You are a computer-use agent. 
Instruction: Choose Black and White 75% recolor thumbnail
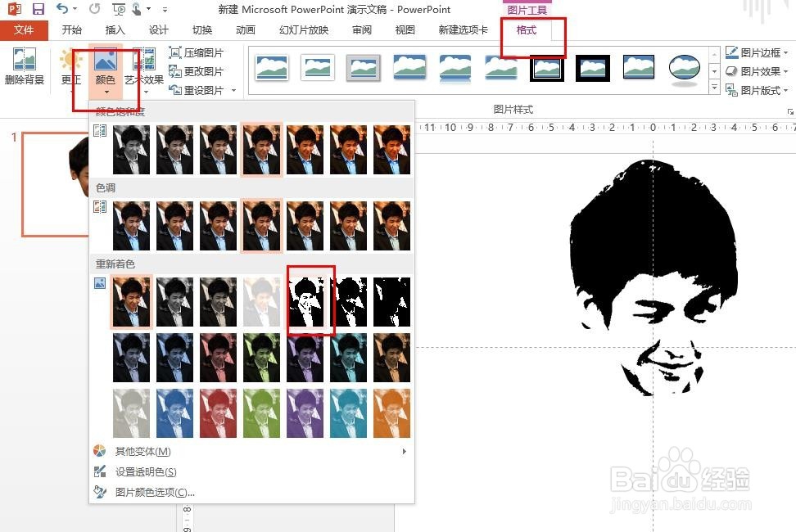391,302
